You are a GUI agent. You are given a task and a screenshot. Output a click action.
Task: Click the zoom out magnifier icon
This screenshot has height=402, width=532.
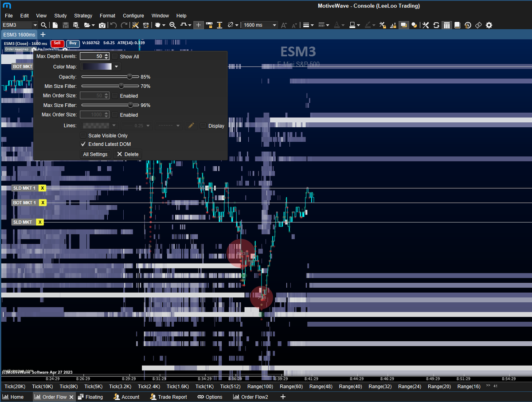pyautogui.click(x=172, y=25)
